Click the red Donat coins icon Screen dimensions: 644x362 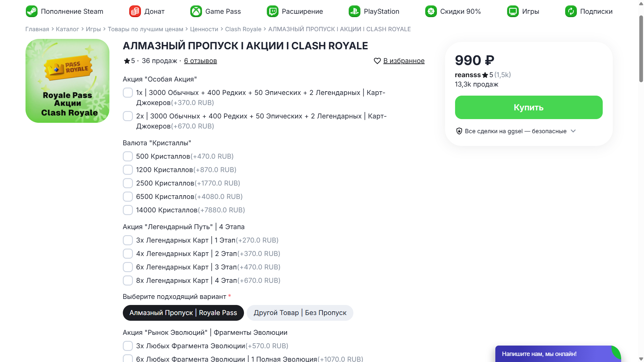pos(135,11)
